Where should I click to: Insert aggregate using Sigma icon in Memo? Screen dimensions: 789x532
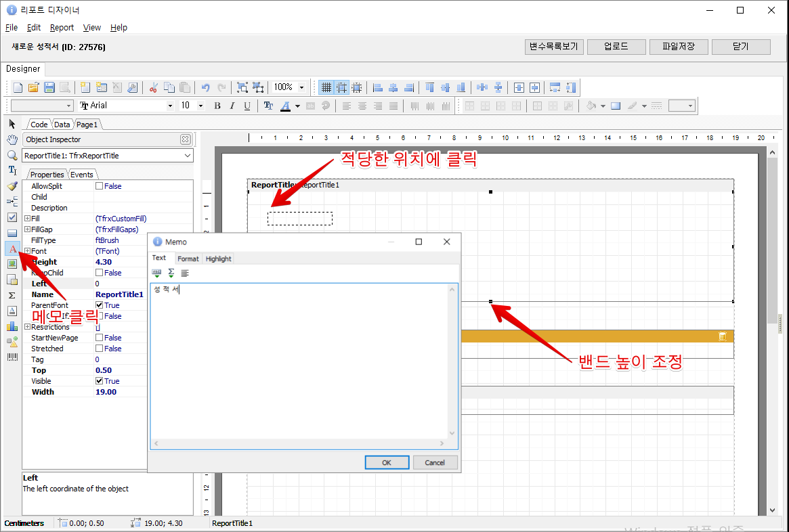pyautogui.click(x=171, y=273)
